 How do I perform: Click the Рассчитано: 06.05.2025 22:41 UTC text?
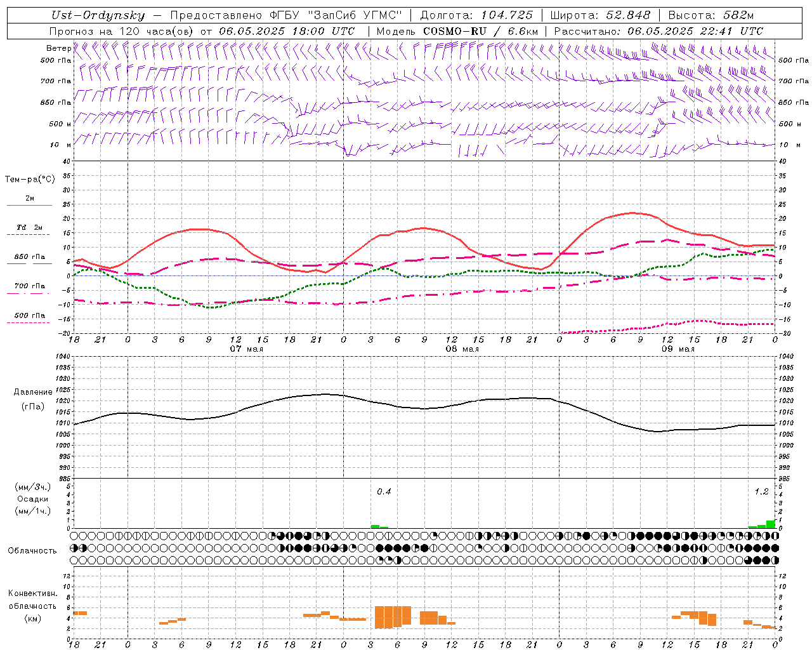(x=658, y=31)
